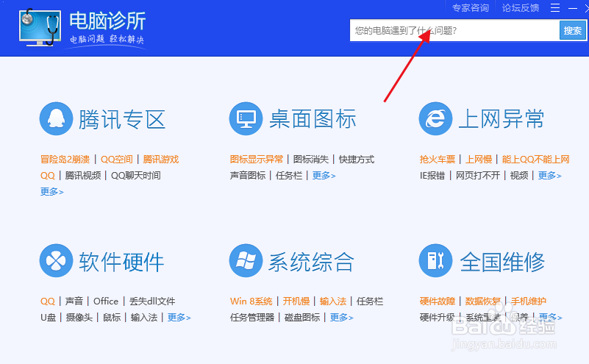
Task: Click the Tencent penguin icon
Action: click(x=56, y=118)
